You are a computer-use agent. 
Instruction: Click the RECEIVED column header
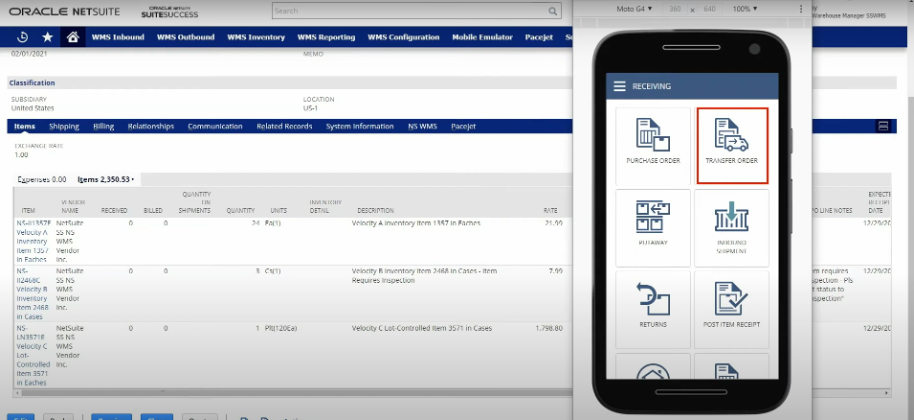(114, 210)
